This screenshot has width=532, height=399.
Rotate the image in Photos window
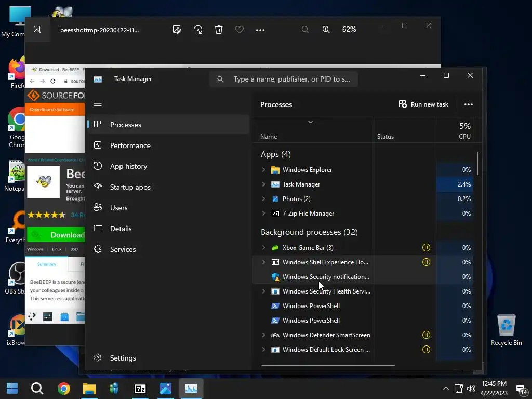click(x=198, y=30)
